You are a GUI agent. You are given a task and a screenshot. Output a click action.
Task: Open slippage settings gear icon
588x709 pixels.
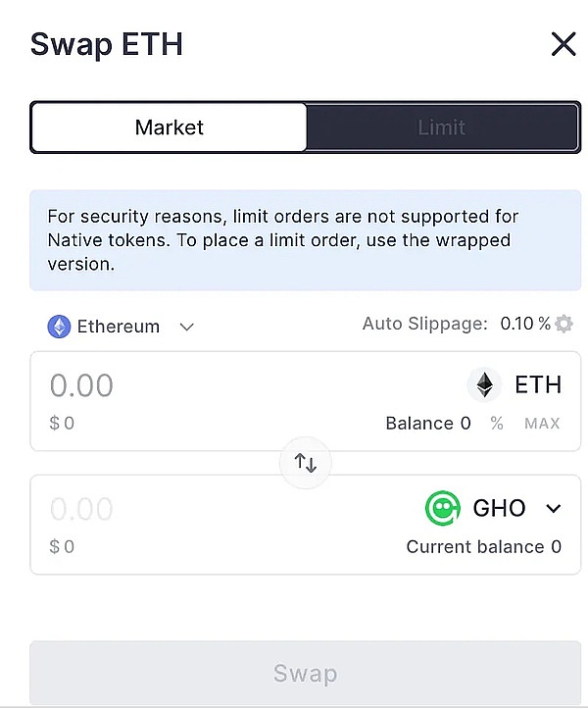(x=563, y=324)
